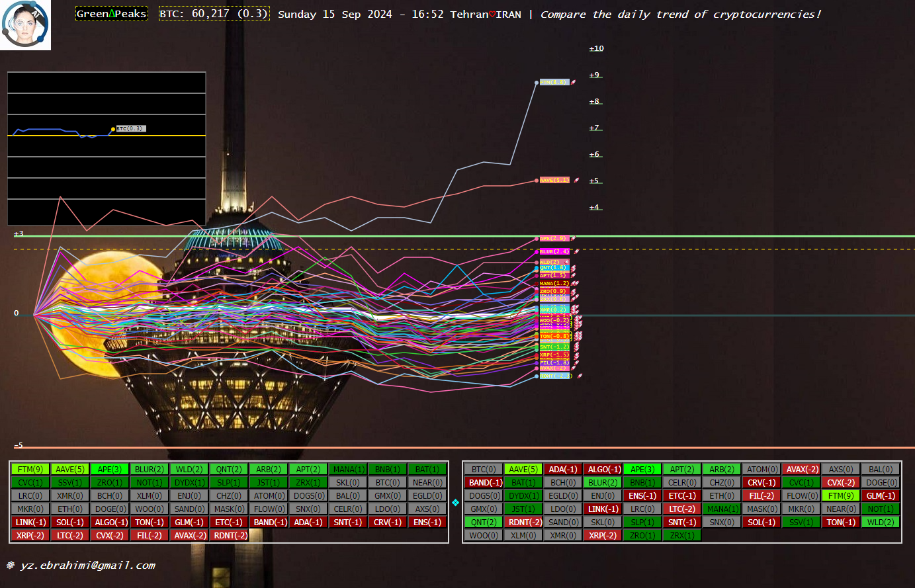The height and width of the screenshot is (588, 915).
Task: Click the FTM(8.8) line end marker dot
Action: (x=537, y=83)
